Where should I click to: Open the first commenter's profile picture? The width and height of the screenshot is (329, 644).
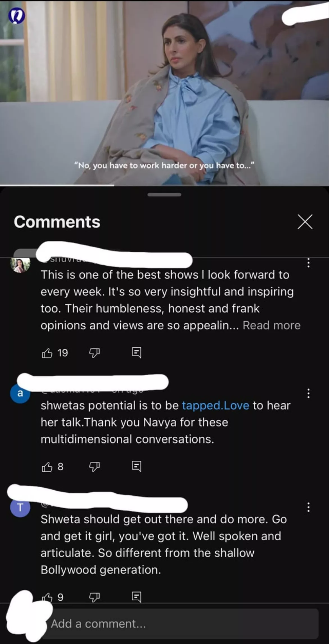coord(20,265)
